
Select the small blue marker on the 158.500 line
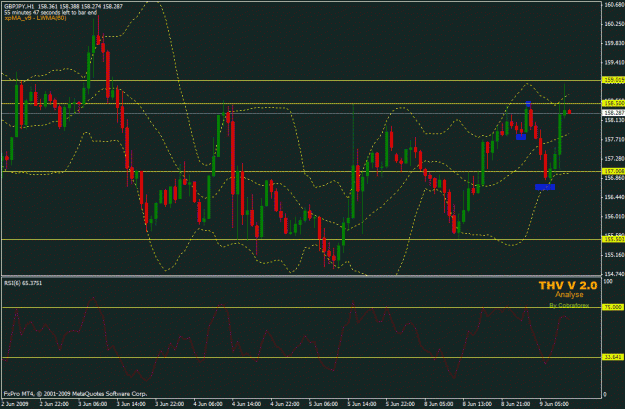pos(528,104)
